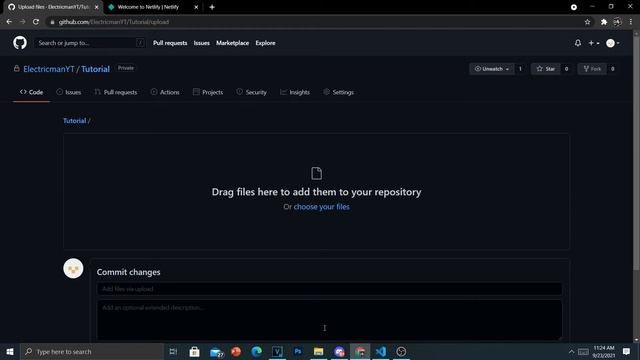Open the repository Issues tab
This screenshot has width=640, height=360.
tap(69, 92)
